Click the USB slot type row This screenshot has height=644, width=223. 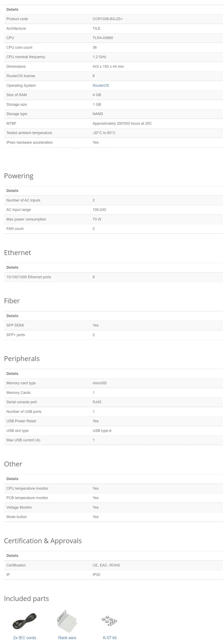[x=113, y=430]
